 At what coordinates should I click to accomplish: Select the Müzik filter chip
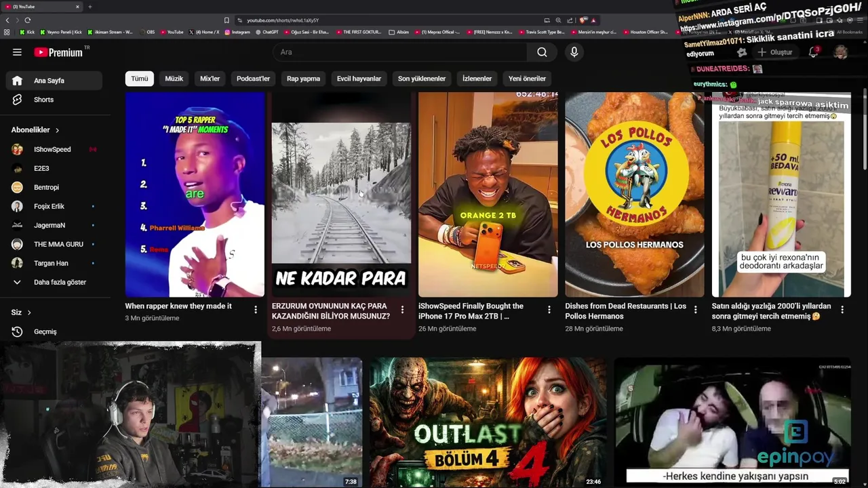coord(174,79)
